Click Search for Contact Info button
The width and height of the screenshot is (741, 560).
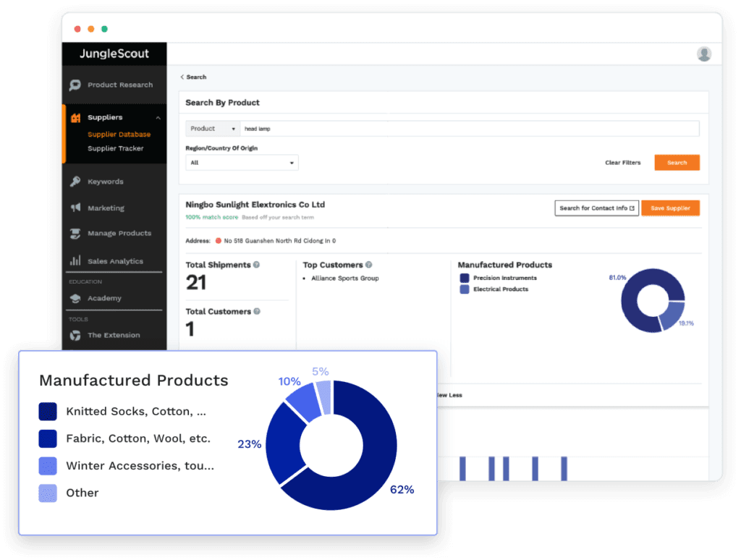[x=596, y=208]
